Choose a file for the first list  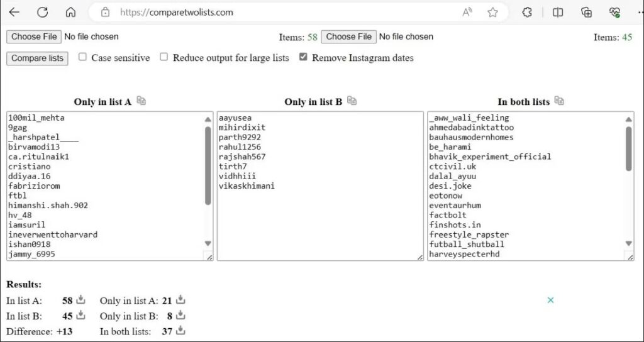pos(34,36)
